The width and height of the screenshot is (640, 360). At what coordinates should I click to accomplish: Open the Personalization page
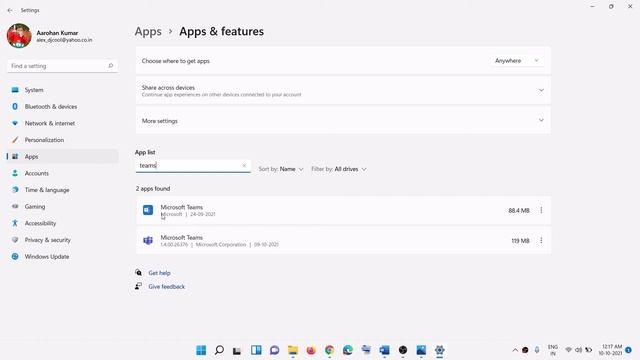click(62, 140)
